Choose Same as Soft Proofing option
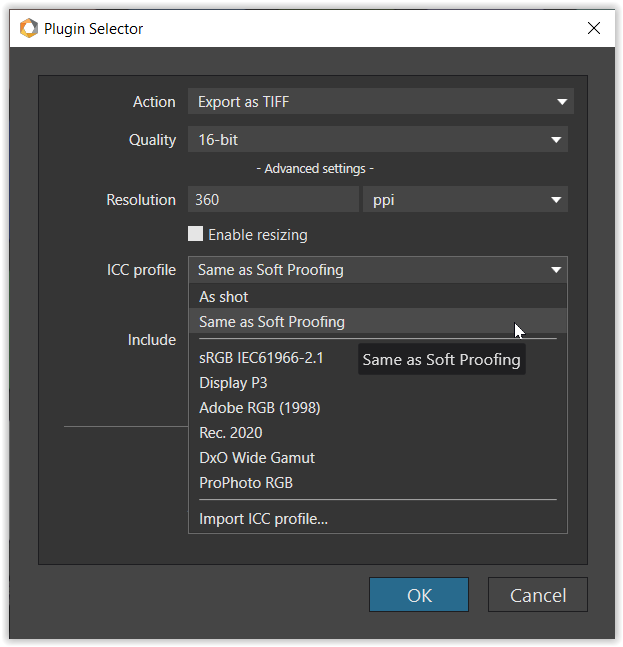The image size is (623, 647). click(378, 321)
